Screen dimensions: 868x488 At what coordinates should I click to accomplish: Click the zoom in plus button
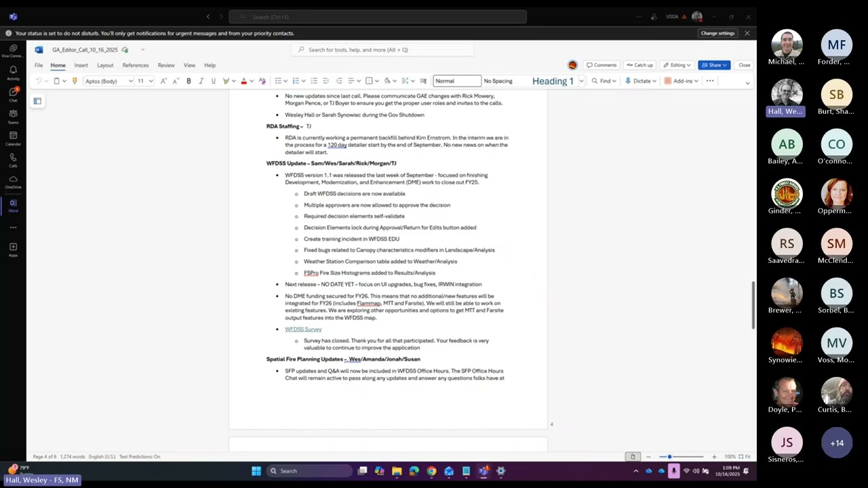713,457
